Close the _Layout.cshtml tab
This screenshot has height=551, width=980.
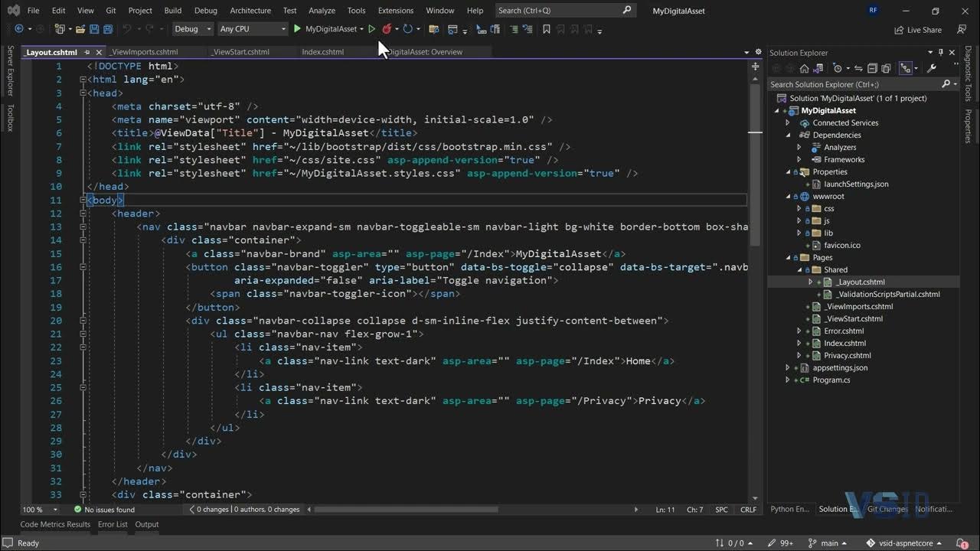pos(99,52)
